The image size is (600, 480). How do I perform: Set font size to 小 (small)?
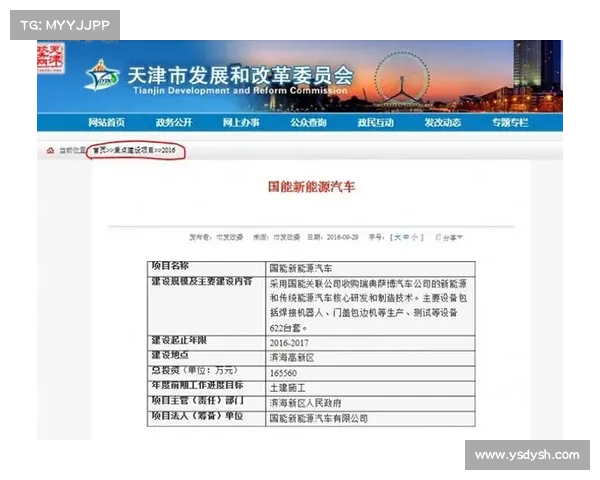tap(414, 237)
